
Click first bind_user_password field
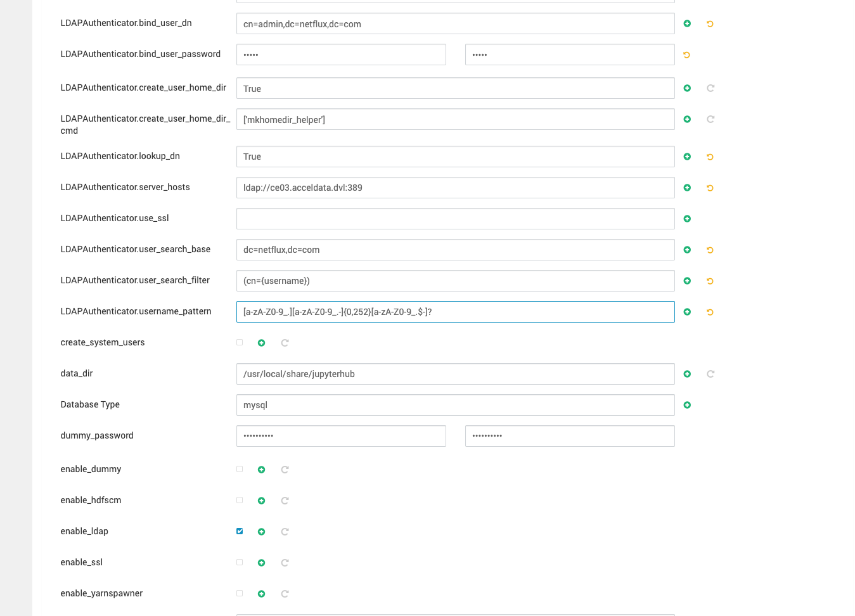[x=341, y=55]
